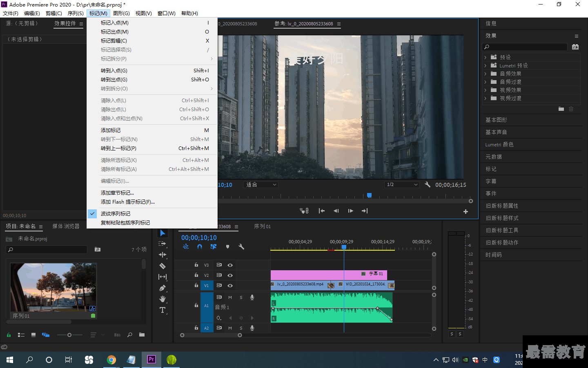Click Go to In point button
The height and width of the screenshot is (368, 588).
click(x=322, y=211)
